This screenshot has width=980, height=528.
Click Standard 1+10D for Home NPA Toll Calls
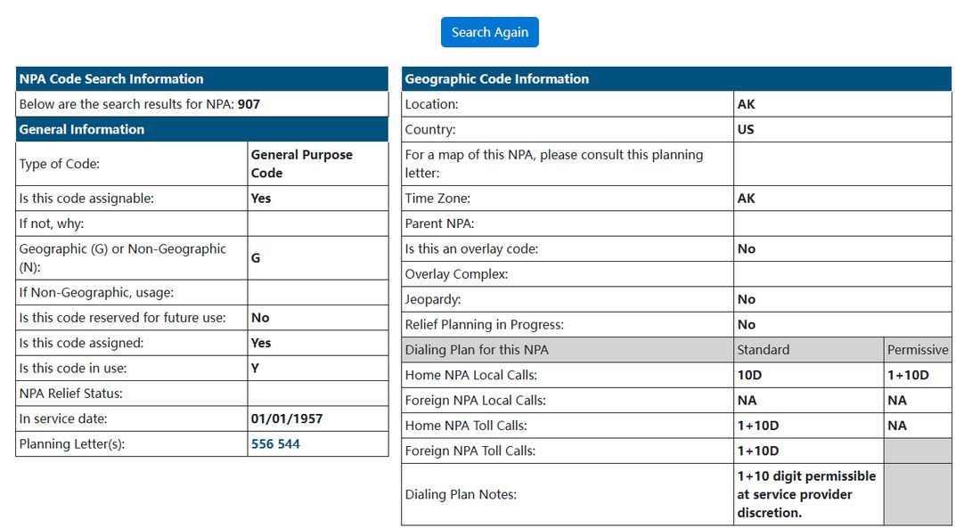pyautogui.click(x=758, y=426)
